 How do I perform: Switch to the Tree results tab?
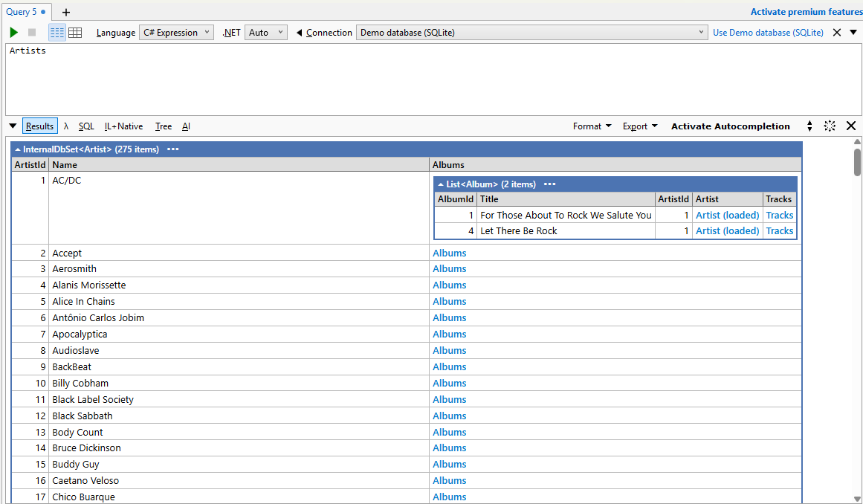point(164,126)
